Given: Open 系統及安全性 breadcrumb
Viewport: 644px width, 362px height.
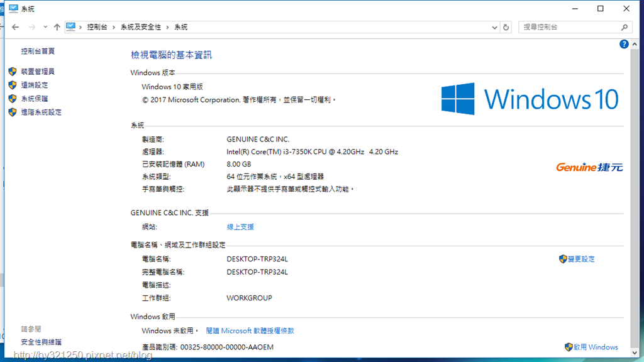Looking at the screenshot, I should coord(140,27).
